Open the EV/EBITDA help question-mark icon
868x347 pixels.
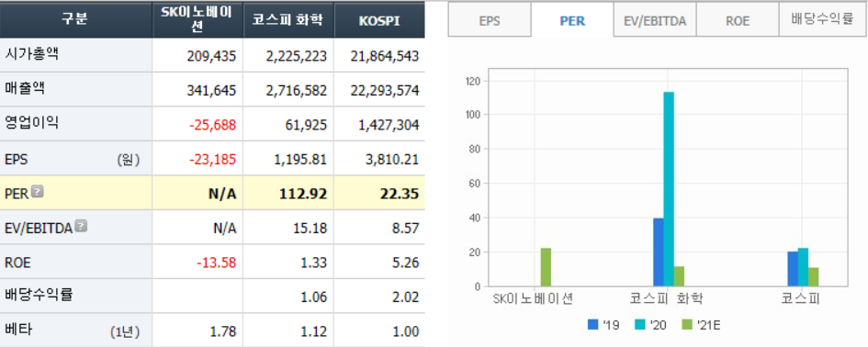pos(81,226)
